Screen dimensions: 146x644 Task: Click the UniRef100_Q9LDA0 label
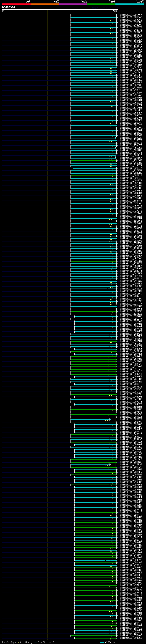coord(131,261)
